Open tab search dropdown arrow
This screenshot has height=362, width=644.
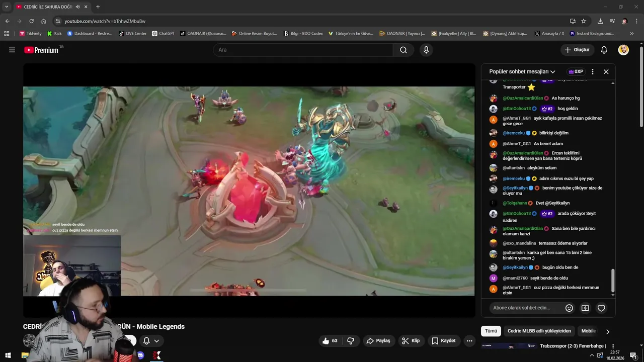pos(7,7)
